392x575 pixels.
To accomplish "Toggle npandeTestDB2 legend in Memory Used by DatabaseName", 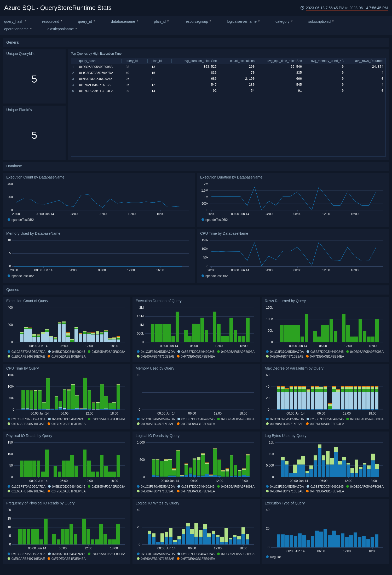I will (21, 276).
